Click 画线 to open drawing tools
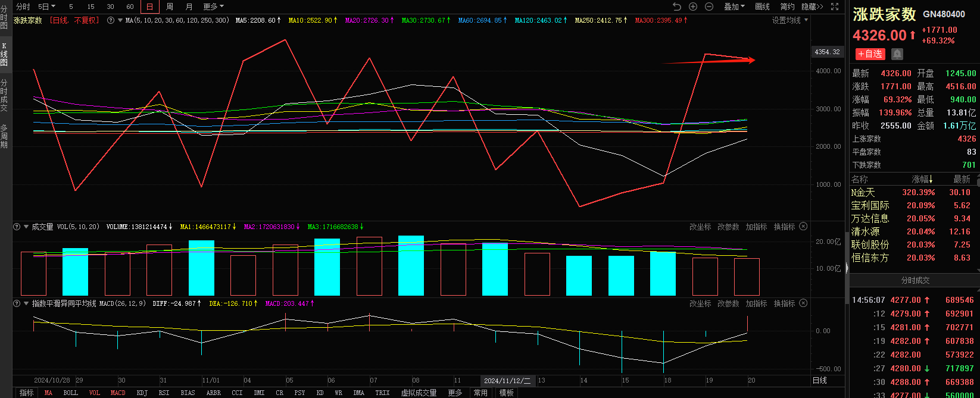The image size is (980, 398). [762, 7]
